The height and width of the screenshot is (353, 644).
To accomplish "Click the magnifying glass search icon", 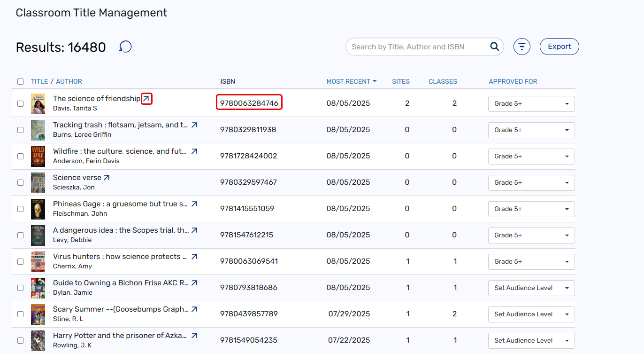I will tap(494, 47).
